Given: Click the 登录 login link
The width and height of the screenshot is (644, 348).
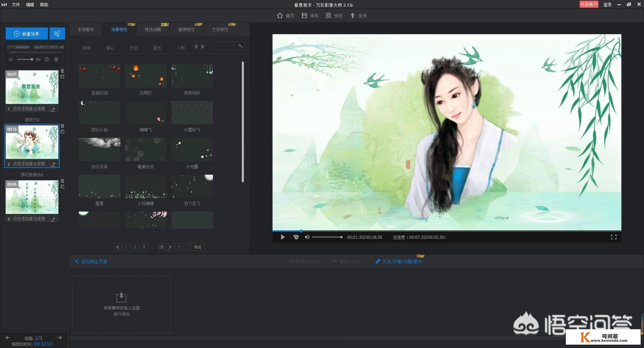Looking at the screenshot, I should 607,5.
